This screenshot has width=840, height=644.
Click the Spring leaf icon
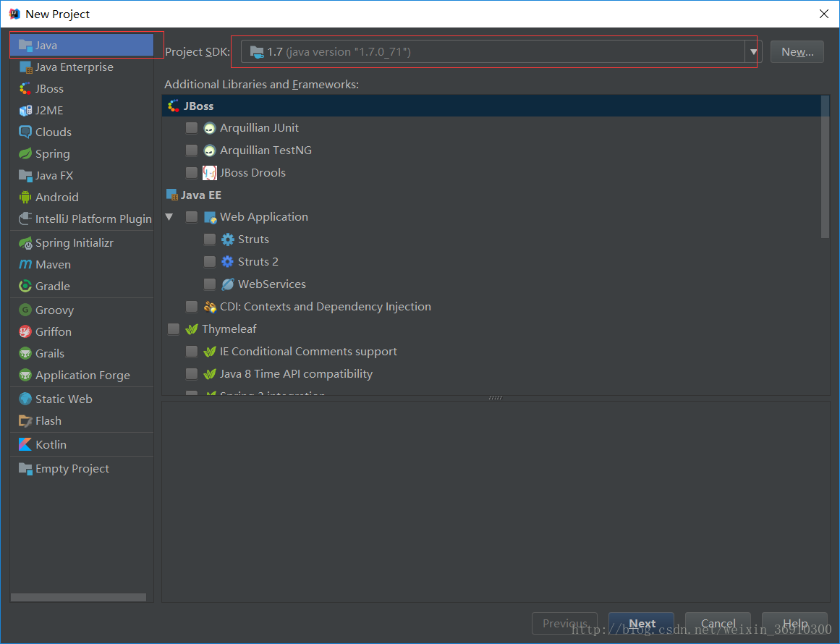[x=25, y=154]
